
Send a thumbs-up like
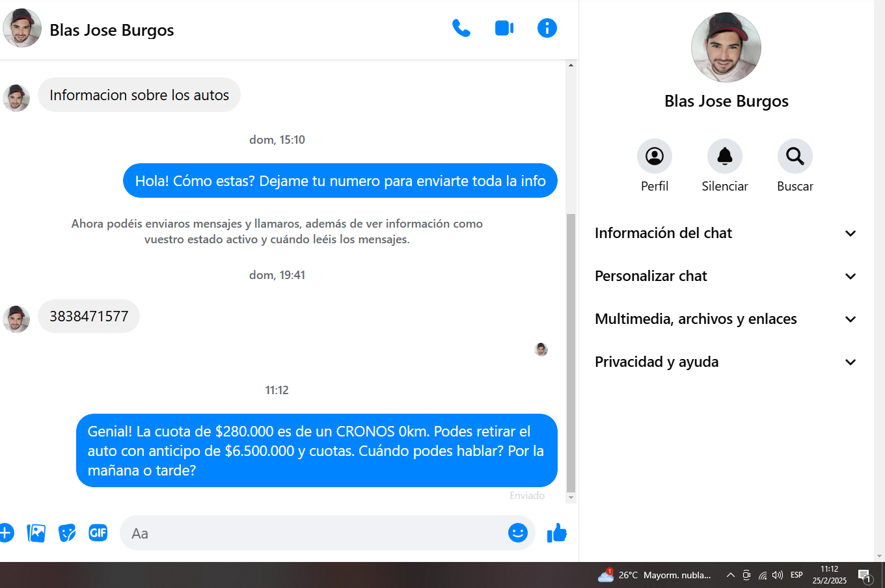[x=557, y=533]
